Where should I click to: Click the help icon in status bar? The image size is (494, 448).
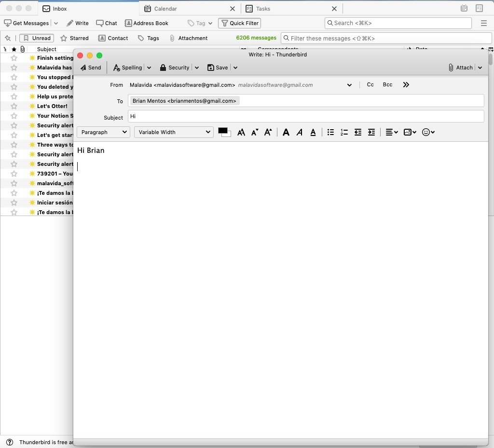[10, 442]
